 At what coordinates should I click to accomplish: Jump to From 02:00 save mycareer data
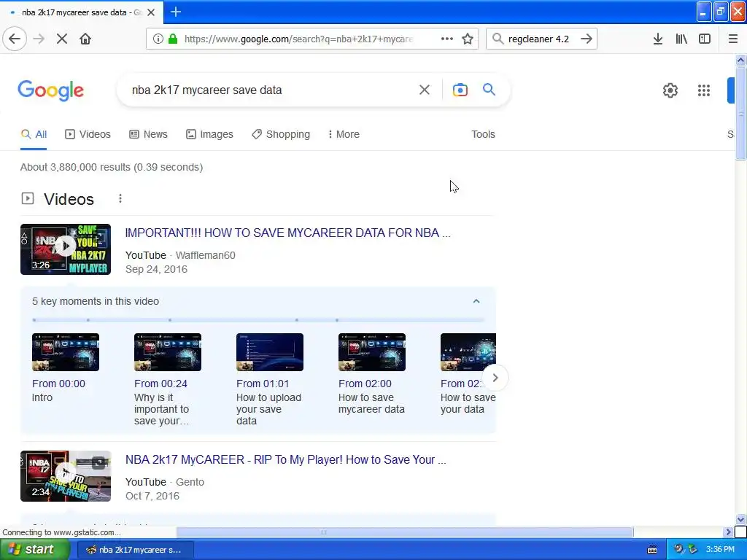[365, 384]
